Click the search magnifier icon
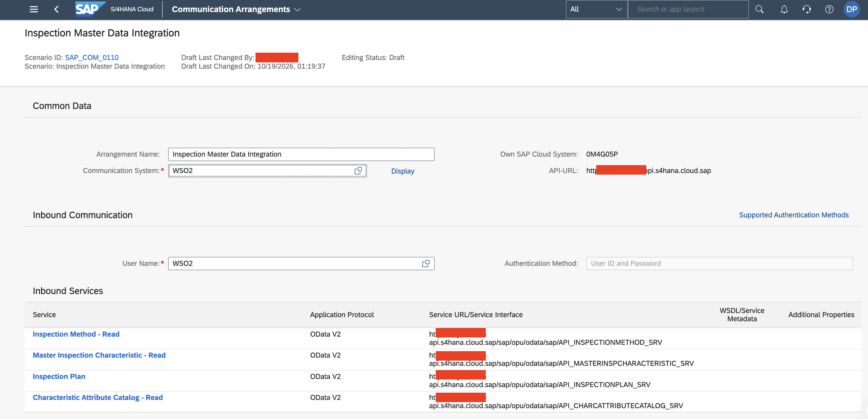 point(760,9)
